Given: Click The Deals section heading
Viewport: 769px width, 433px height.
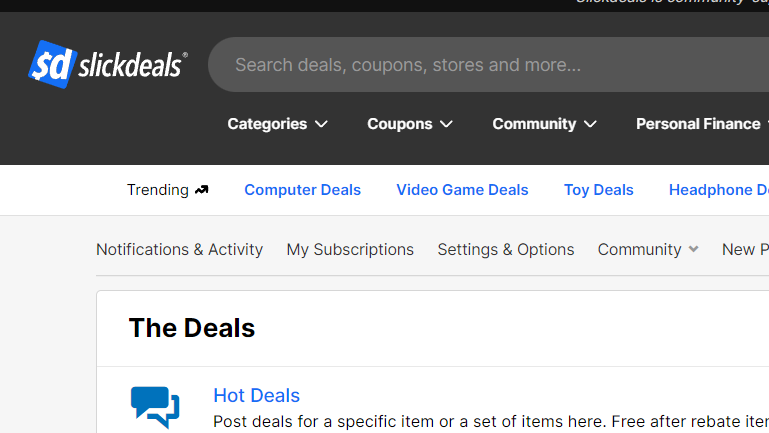Looking at the screenshot, I should click(192, 328).
